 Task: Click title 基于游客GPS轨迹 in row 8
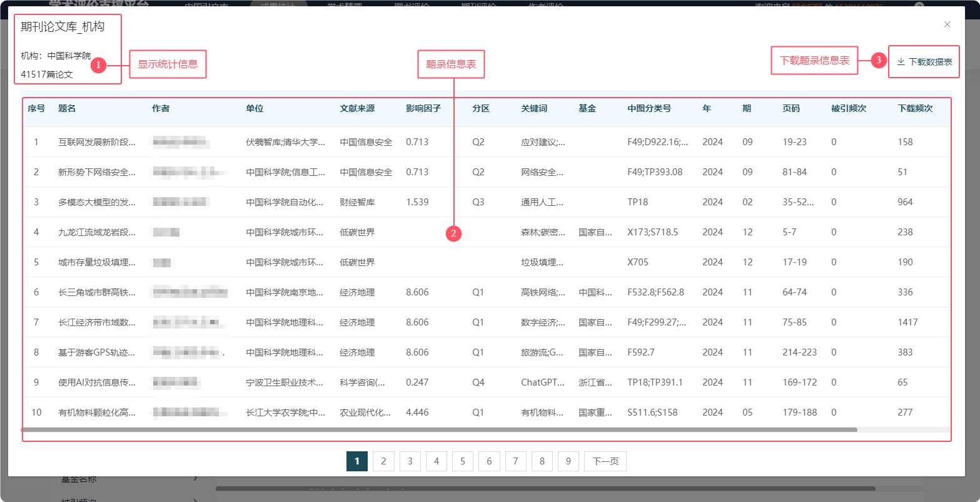pos(97,352)
